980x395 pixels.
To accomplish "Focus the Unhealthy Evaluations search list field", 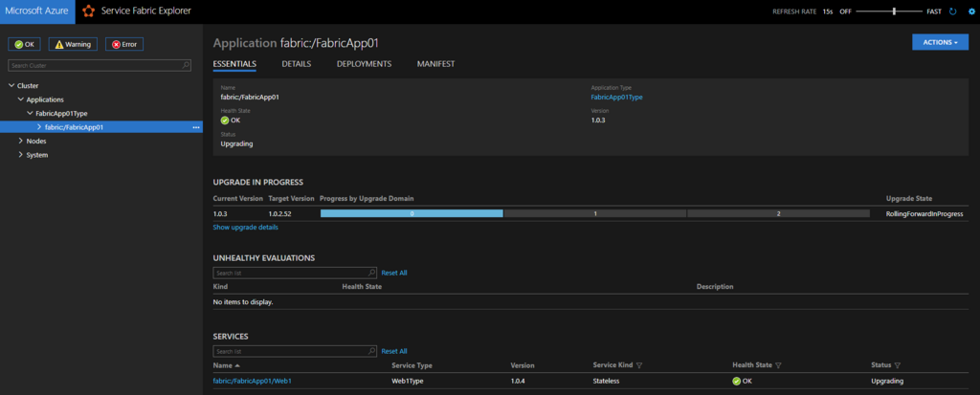I will [x=295, y=274].
